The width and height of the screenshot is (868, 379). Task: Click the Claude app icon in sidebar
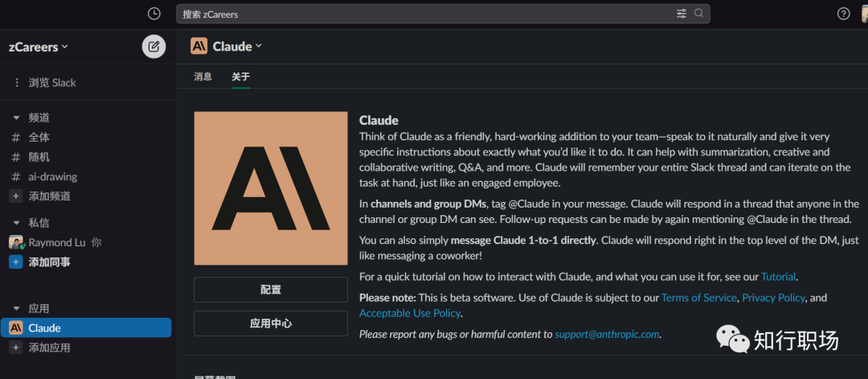(16, 328)
